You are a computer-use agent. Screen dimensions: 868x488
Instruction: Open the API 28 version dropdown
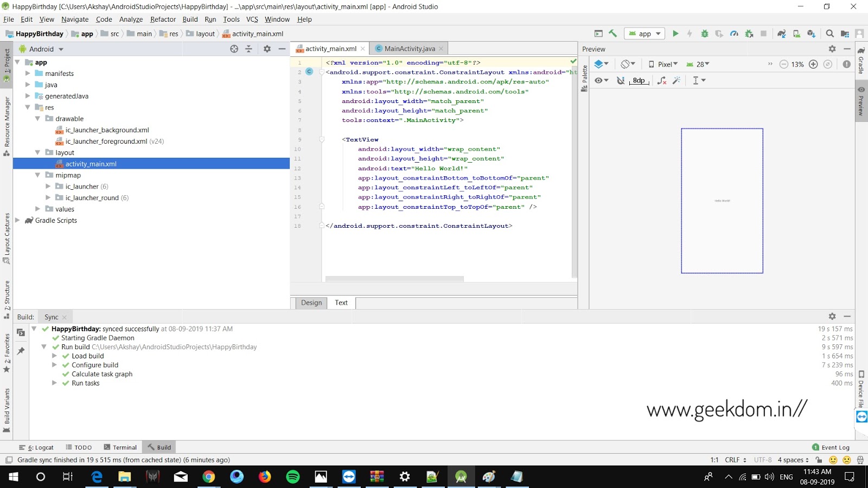pos(698,64)
